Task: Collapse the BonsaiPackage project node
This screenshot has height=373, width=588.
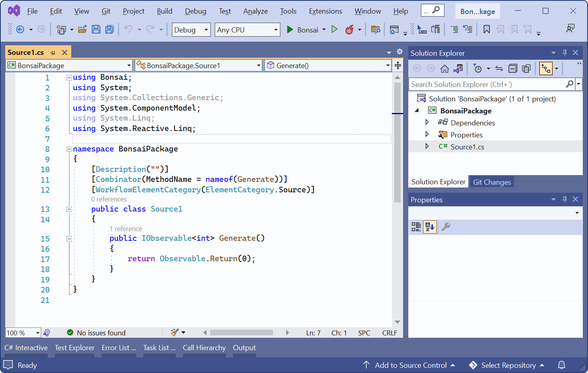Action: (x=417, y=110)
